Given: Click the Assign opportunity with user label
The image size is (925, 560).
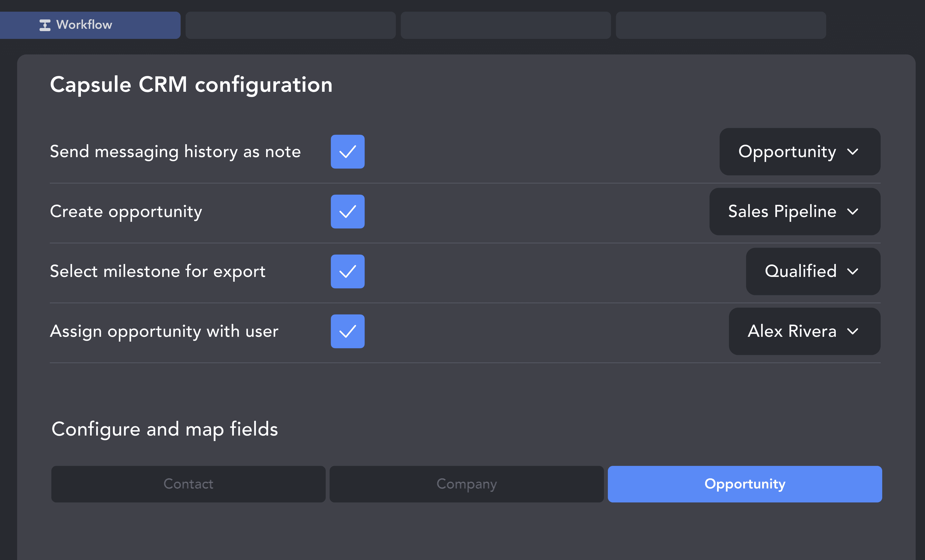Looking at the screenshot, I should coord(164,332).
